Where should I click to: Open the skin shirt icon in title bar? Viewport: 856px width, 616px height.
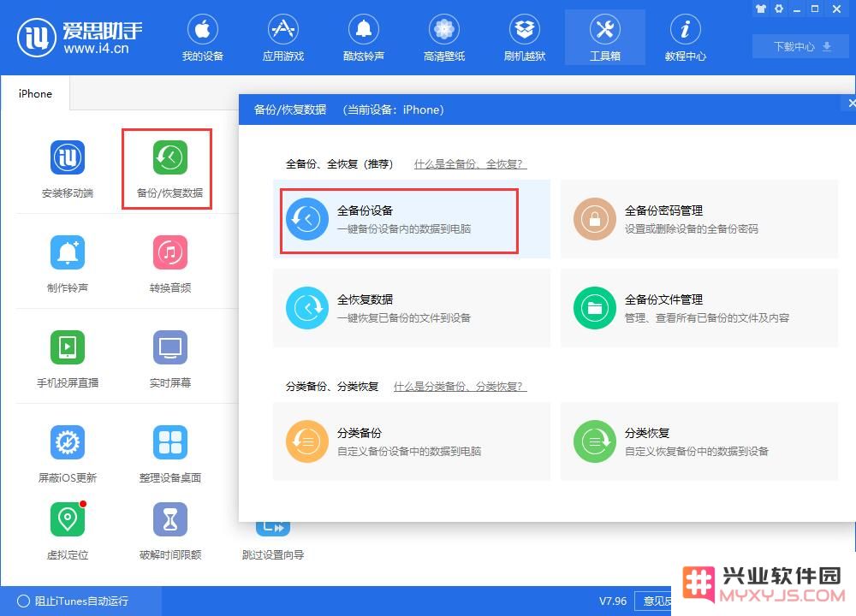coord(761,9)
